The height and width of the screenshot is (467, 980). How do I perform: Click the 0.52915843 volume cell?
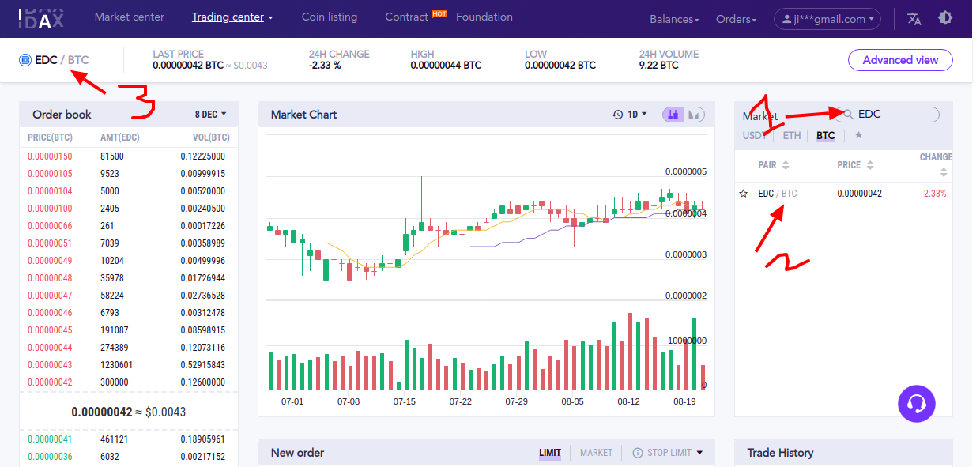point(202,365)
